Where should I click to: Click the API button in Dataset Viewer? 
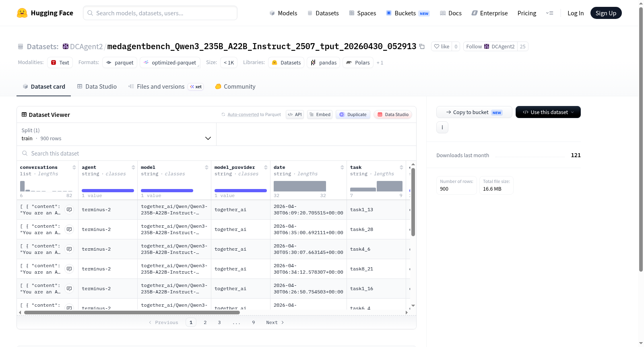coord(295,114)
